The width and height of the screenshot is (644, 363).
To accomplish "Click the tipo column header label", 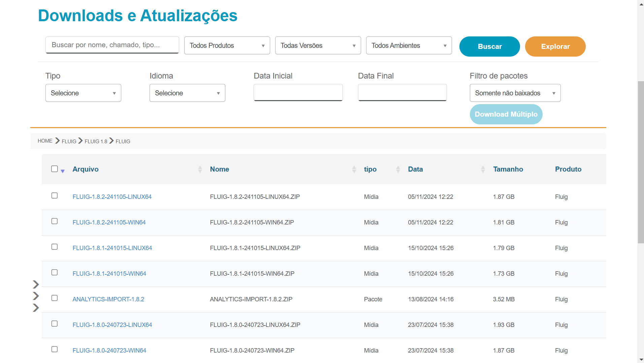I will pyautogui.click(x=370, y=169).
